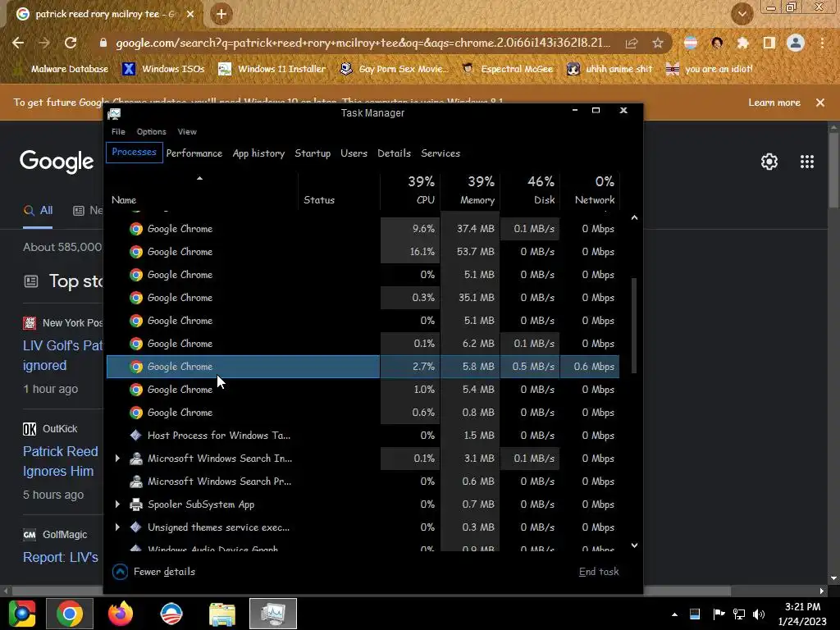Click the Chrome address bar URL
840x630 pixels.
tap(363, 43)
